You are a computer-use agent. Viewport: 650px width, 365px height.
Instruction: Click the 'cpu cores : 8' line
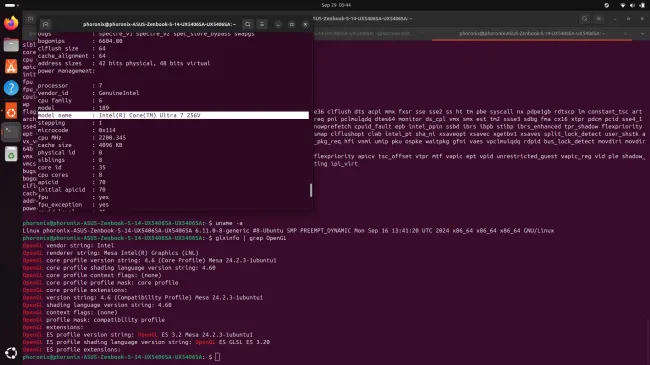point(70,175)
